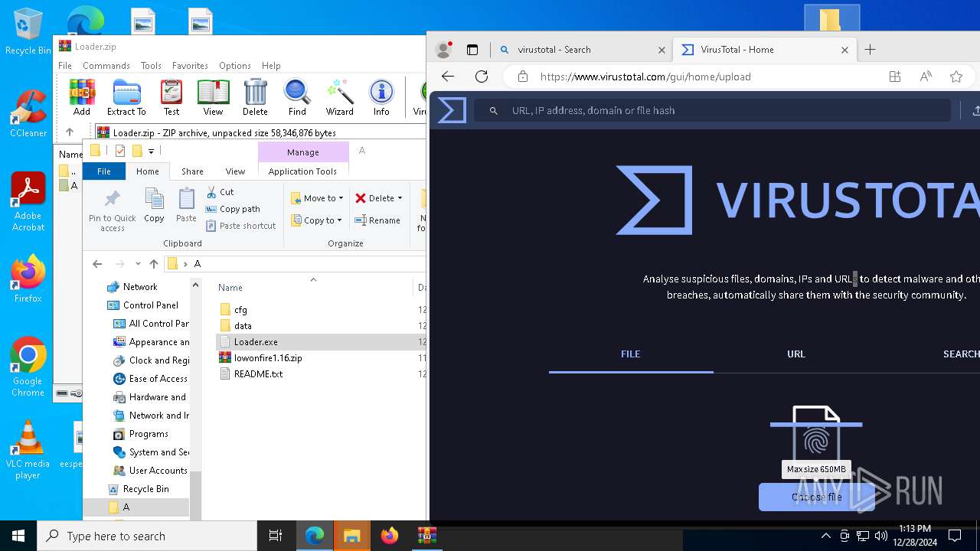Select the Loader.exe file
Screen dimensions: 980x551
pyautogui.click(x=256, y=342)
